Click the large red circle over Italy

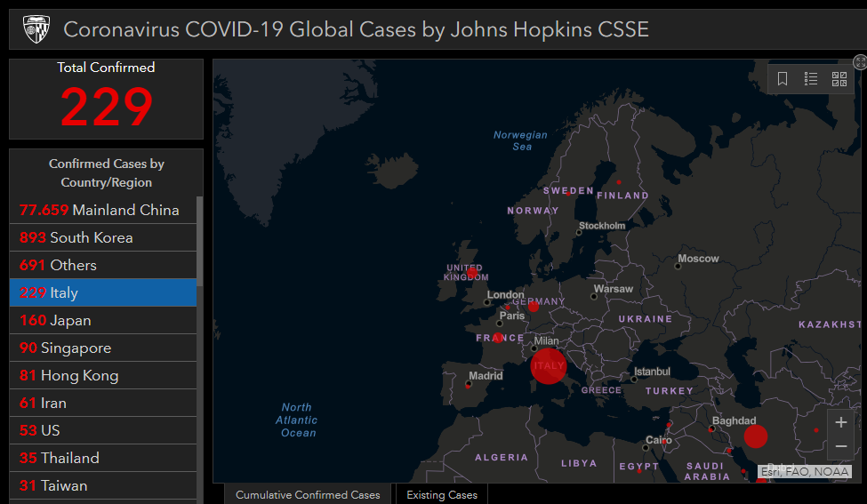point(549,366)
